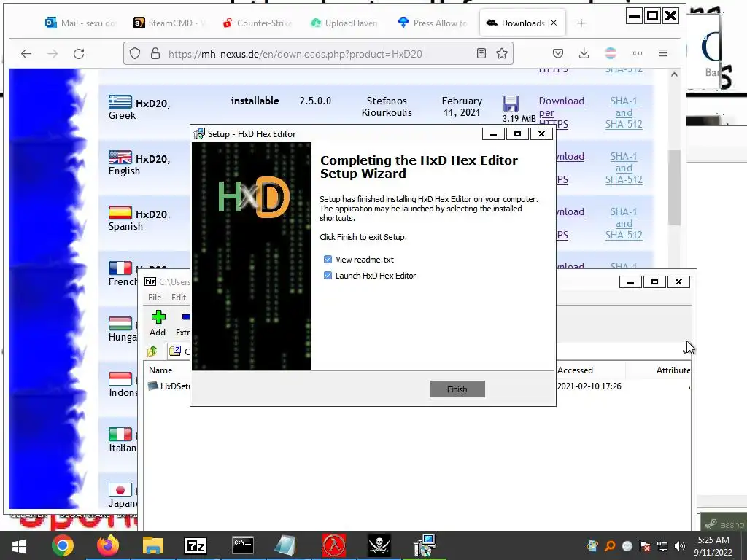The width and height of the screenshot is (747, 560).
Task: Select HxDSetup file in 7-Zip list
Action: [x=169, y=386]
